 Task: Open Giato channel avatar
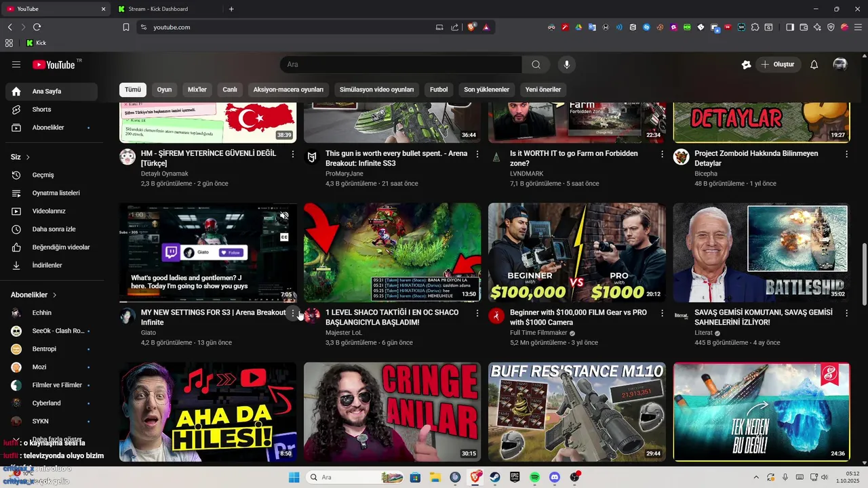click(127, 315)
